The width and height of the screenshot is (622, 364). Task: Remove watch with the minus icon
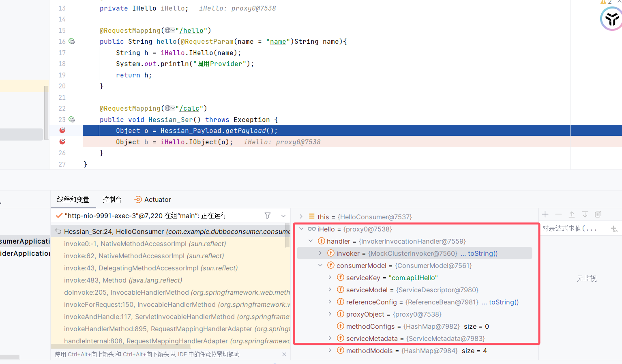pyautogui.click(x=559, y=214)
